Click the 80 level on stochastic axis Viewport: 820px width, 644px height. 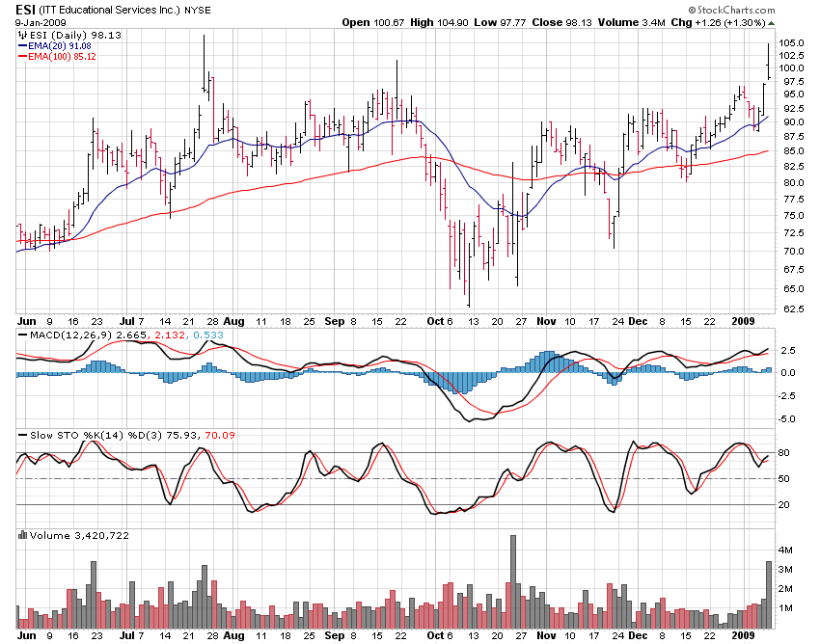click(x=785, y=453)
